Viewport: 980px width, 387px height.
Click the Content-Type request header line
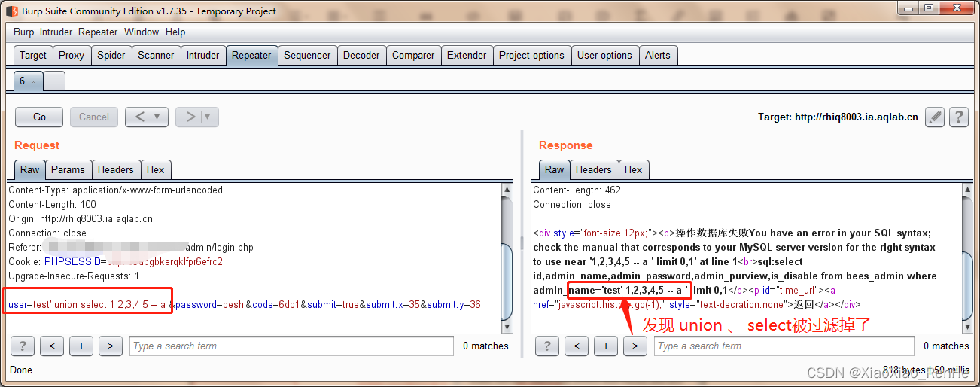tap(116, 190)
